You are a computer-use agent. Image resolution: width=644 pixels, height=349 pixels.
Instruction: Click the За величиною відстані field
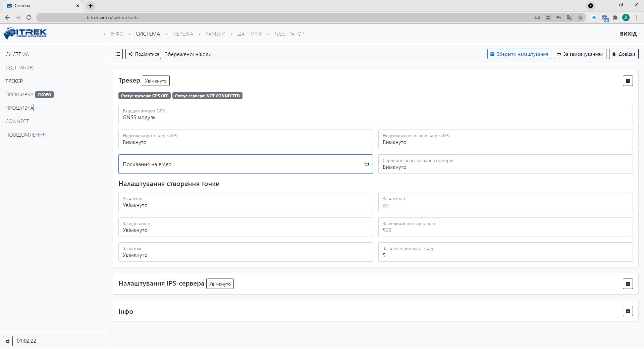tap(505, 227)
